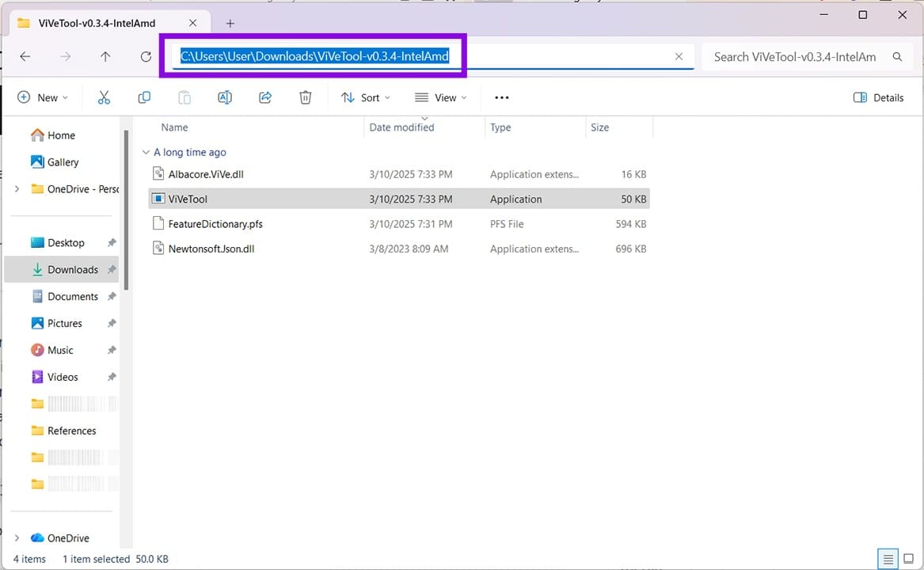
Task: Open Pictures in quick access
Action: coord(64,323)
